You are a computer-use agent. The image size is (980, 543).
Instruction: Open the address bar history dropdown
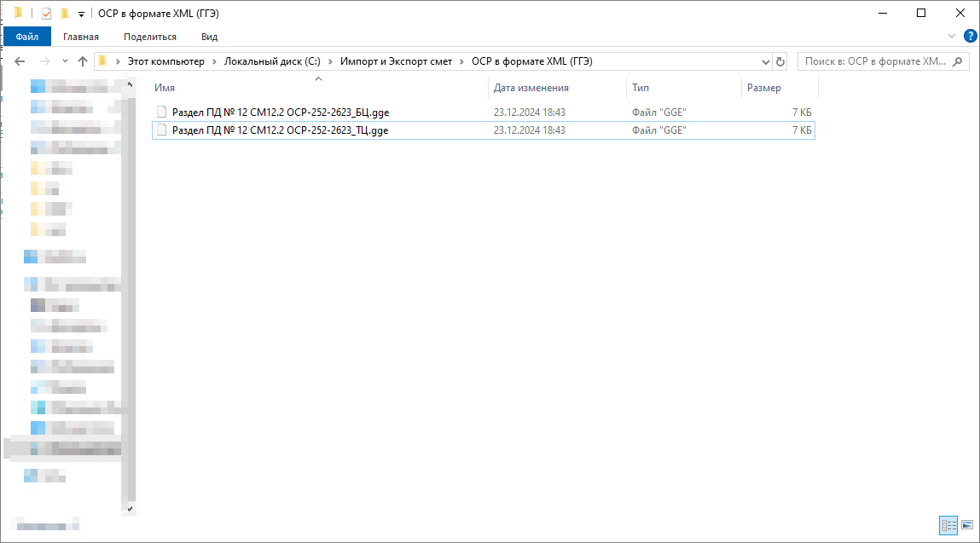coord(765,61)
